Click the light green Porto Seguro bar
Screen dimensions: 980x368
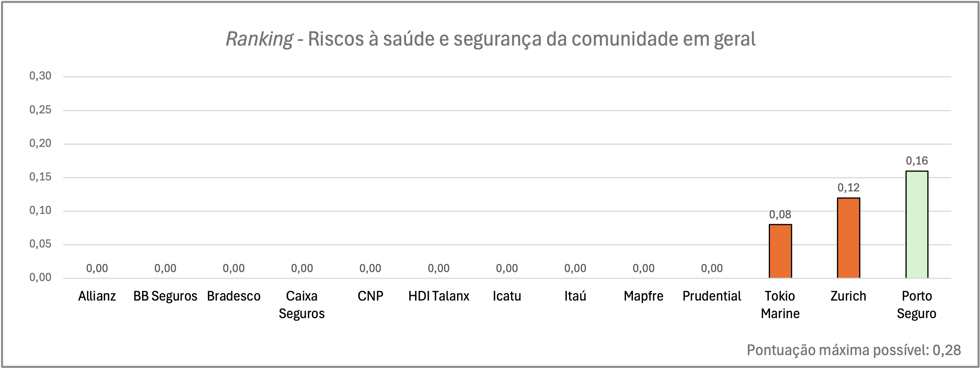917,225
